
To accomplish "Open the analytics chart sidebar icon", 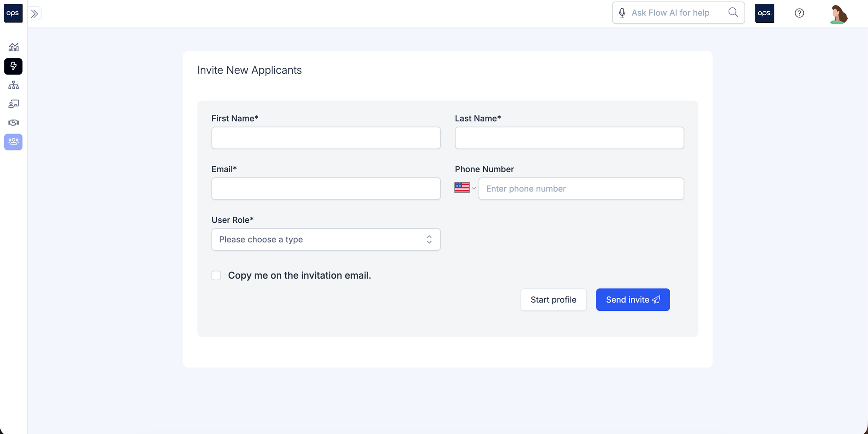I will [x=13, y=47].
